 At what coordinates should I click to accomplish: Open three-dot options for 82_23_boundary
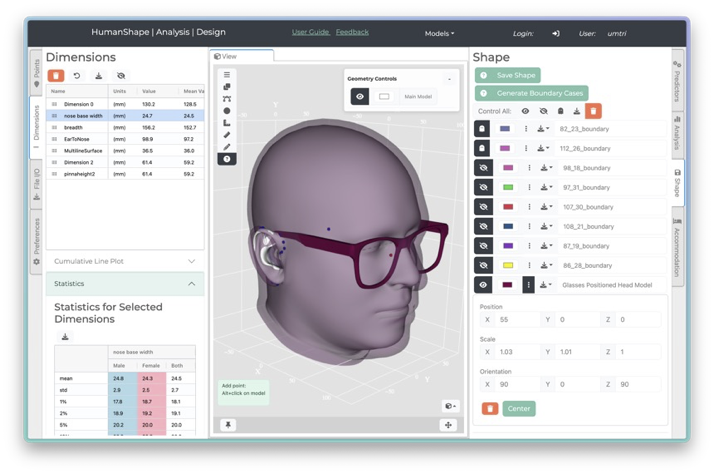526,129
